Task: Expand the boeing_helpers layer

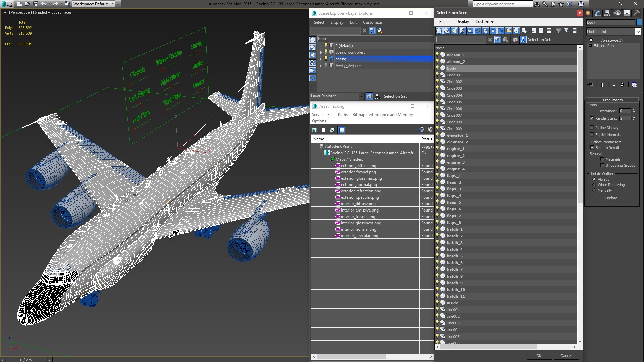Action: pos(321,66)
